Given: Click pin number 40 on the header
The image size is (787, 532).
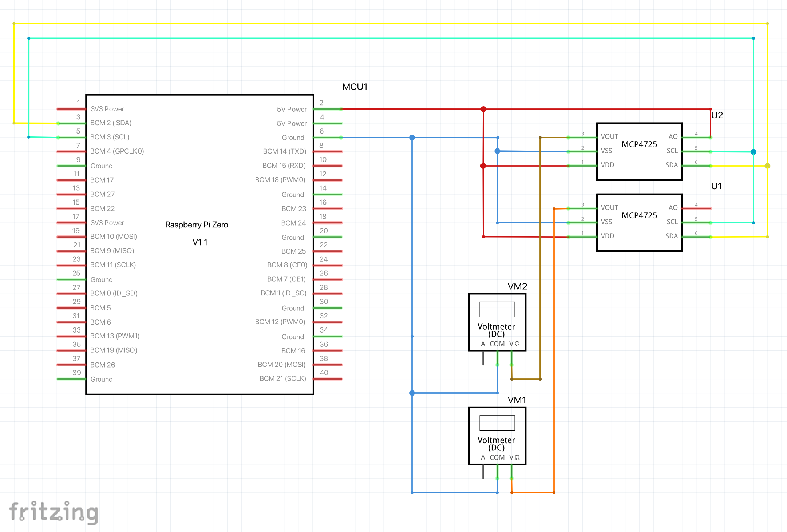Looking at the screenshot, I should point(324,373).
